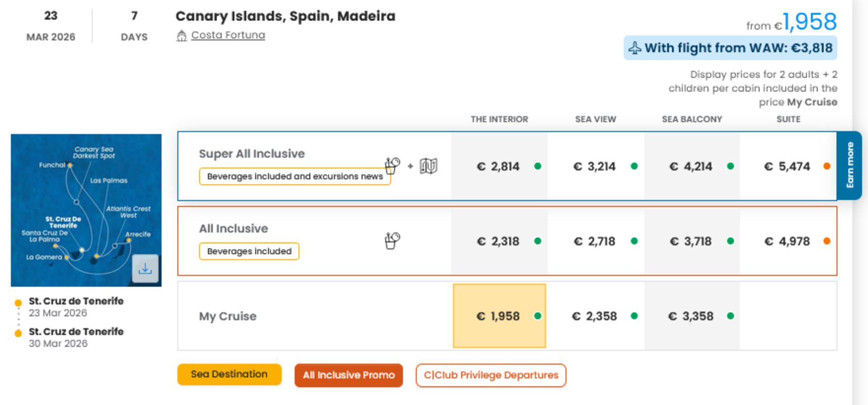
Task: Pick All Inclusive sea balcony € 3,718
Action: (691, 241)
